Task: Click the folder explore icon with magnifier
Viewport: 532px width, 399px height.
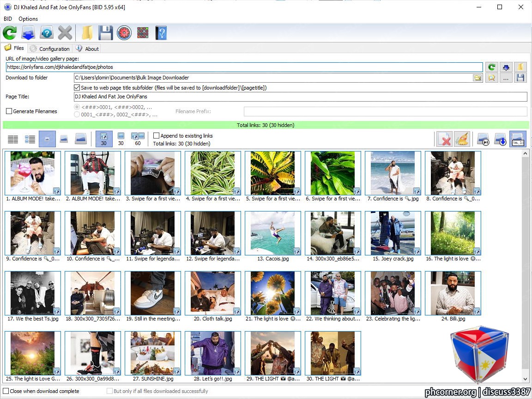Action: 492,78
